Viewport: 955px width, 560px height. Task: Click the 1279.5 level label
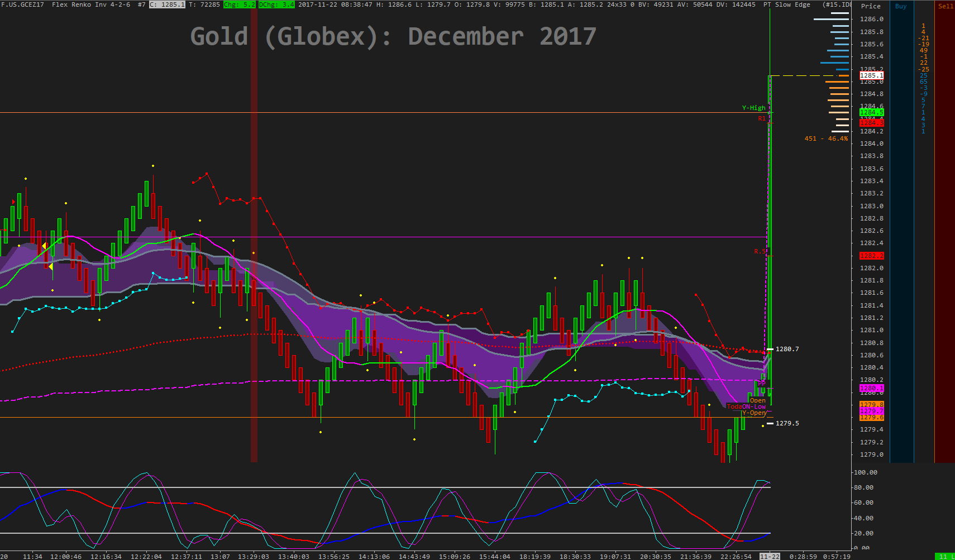(787, 423)
